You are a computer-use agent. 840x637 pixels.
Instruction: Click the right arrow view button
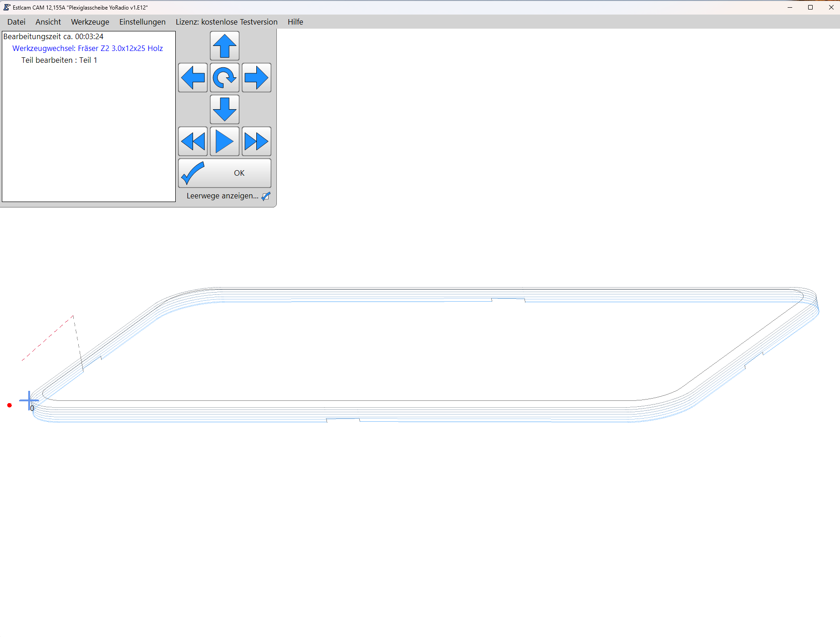pyautogui.click(x=256, y=78)
